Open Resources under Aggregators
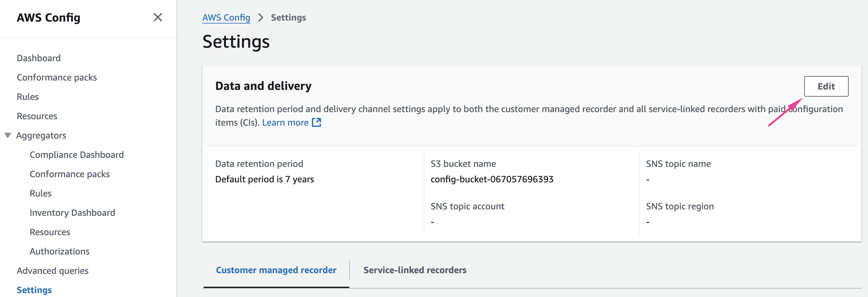This screenshot has height=297, width=868. 50,232
